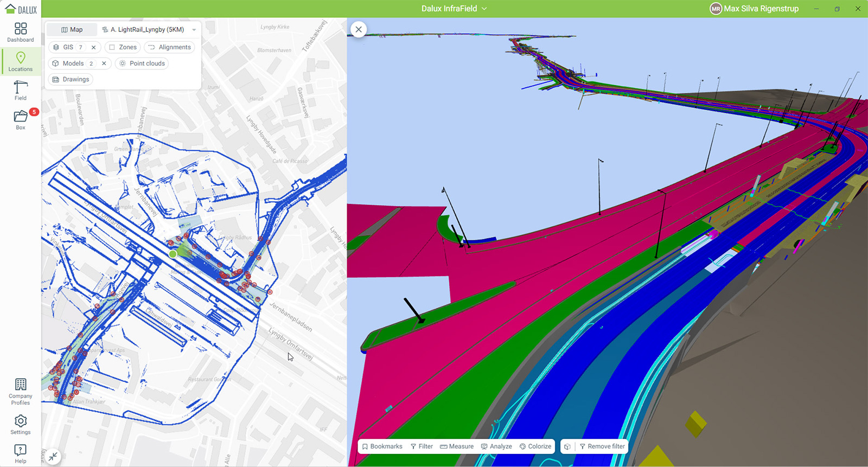Close the 3D view panel

[359, 29]
